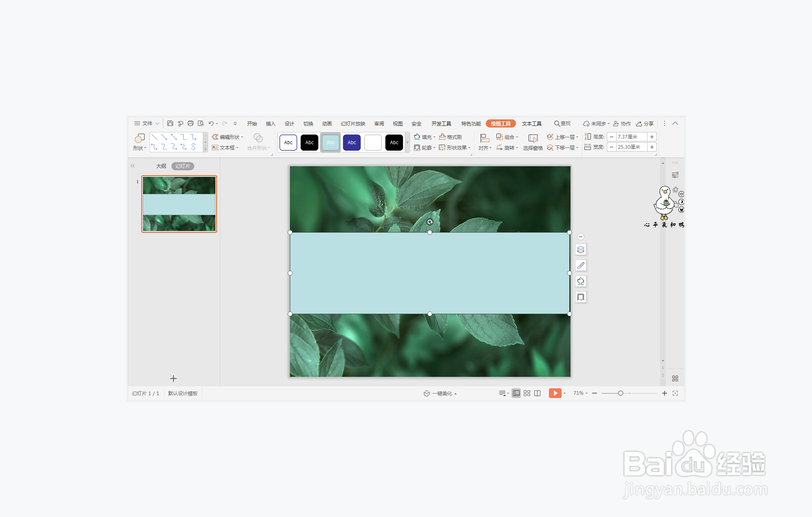
Task: Click the Share (分享) button
Action: click(x=645, y=123)
